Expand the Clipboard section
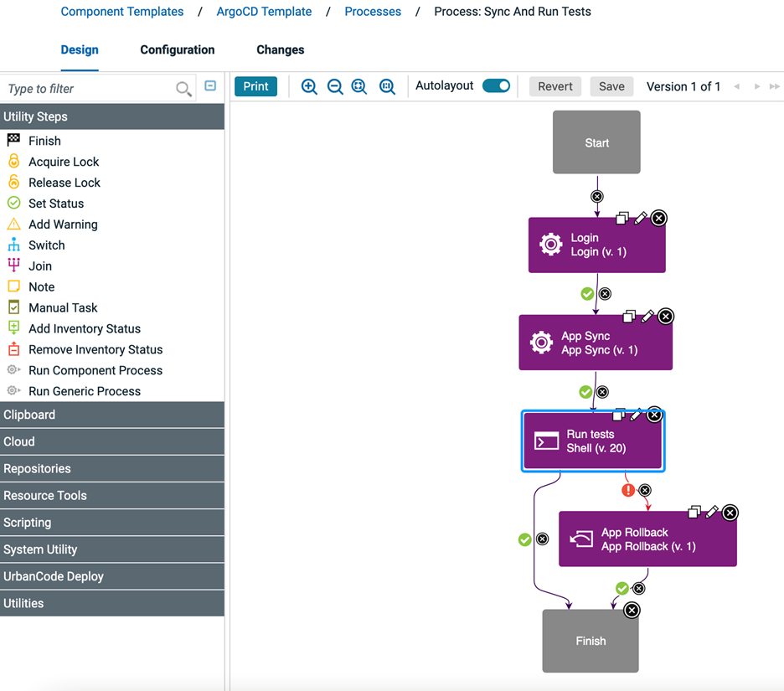The image size is (784, 691). pos(112,415)
